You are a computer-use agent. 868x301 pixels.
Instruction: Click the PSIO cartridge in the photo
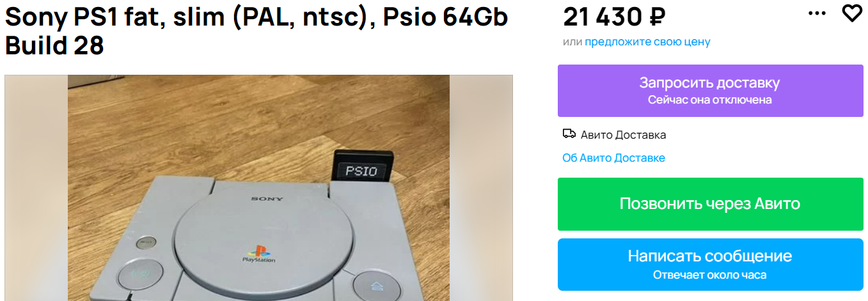[x=361, y=168]
